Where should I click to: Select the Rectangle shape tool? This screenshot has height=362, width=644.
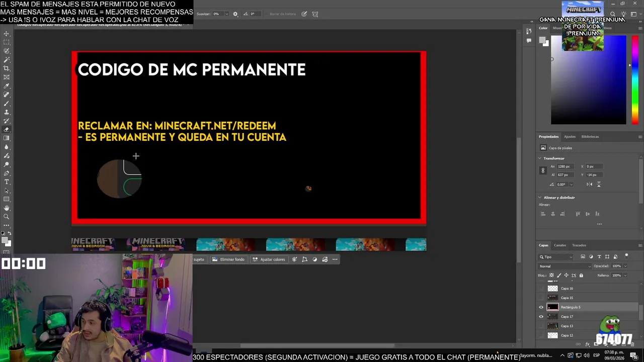[7, 199]
